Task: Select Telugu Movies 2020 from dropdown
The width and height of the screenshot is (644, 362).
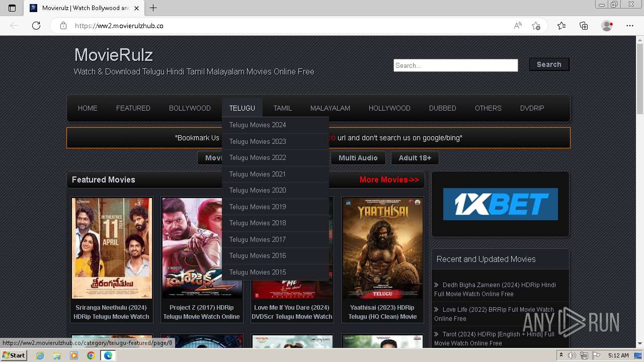Action: coord(275,190)
